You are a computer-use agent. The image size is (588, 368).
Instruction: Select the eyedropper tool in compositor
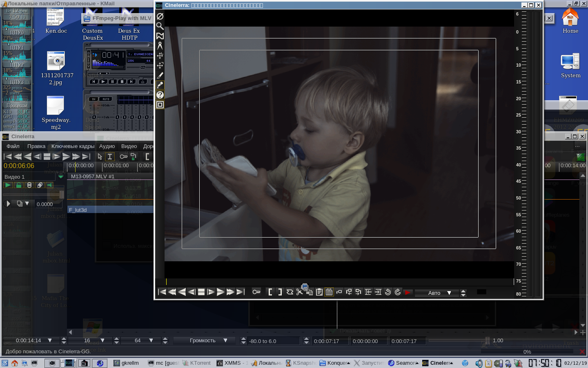coord(160,85)
